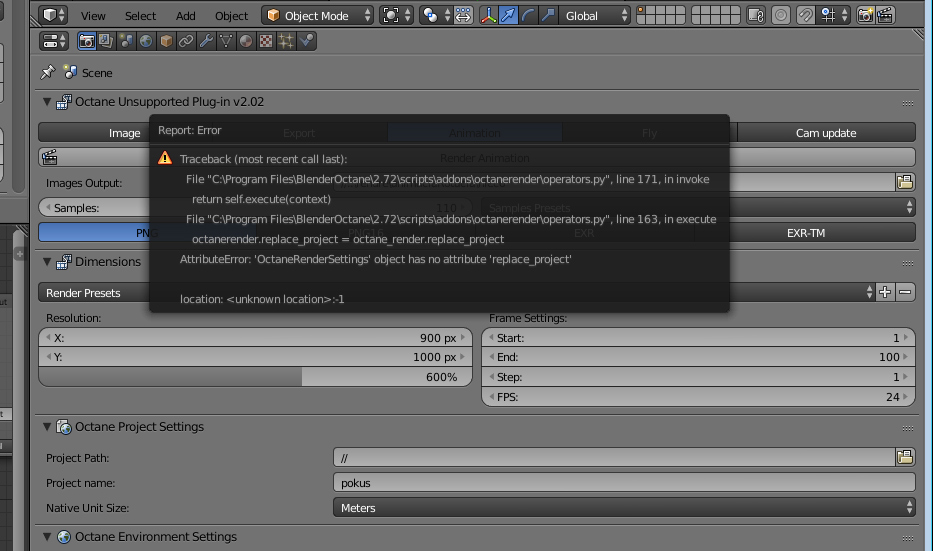Open the properties editor type selector
The width and height of the screenshot is (933, 551).
(x=54, y=41)
